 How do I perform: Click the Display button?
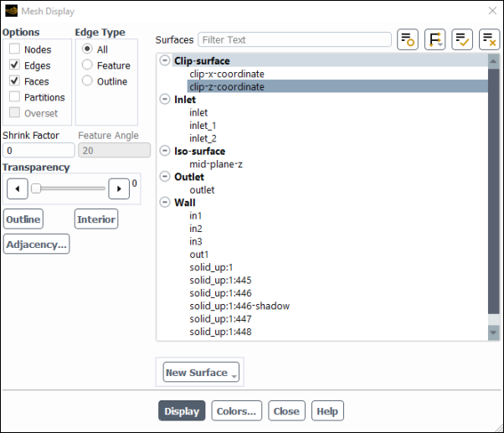pos(182,411)
